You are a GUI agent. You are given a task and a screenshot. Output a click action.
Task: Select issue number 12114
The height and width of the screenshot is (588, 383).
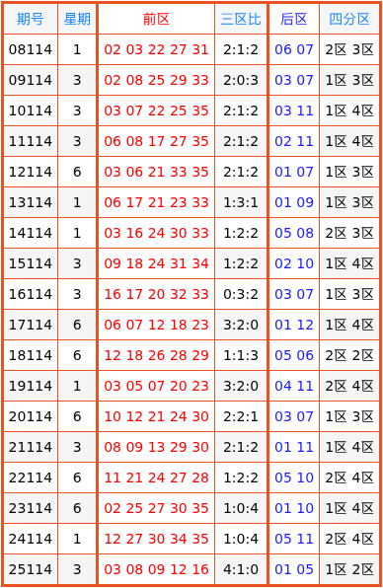pyautogui.click(x=31, y=172)
